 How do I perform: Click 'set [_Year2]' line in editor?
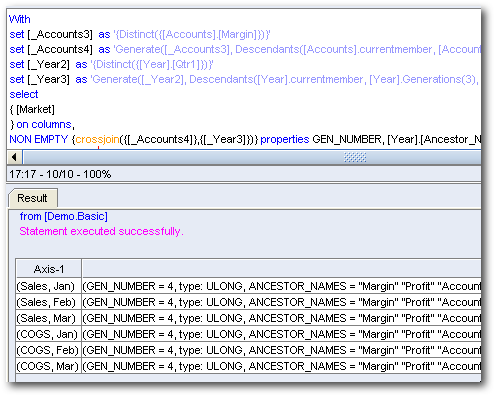[x=111, y=64]
